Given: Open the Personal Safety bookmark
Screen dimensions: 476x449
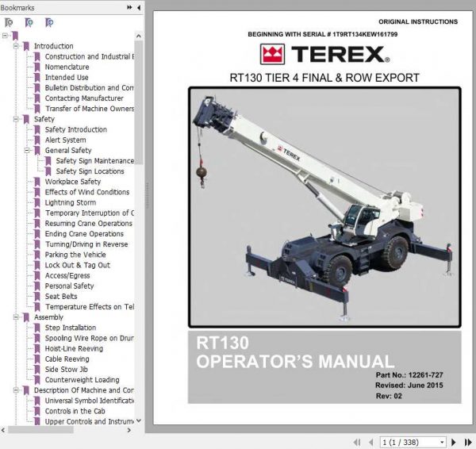Looking at the screenshot, I should point(70,286).
